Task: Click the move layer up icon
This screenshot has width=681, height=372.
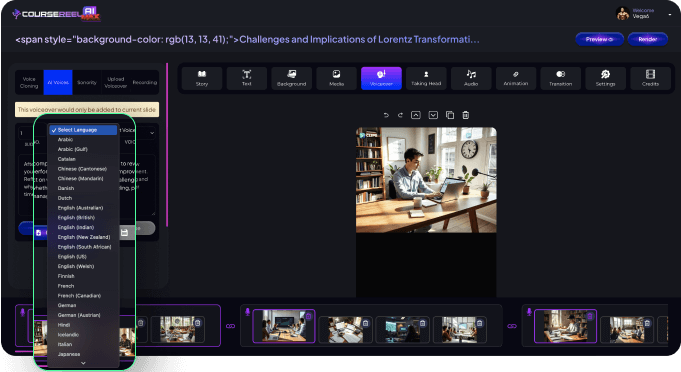Action: point(416,115)
